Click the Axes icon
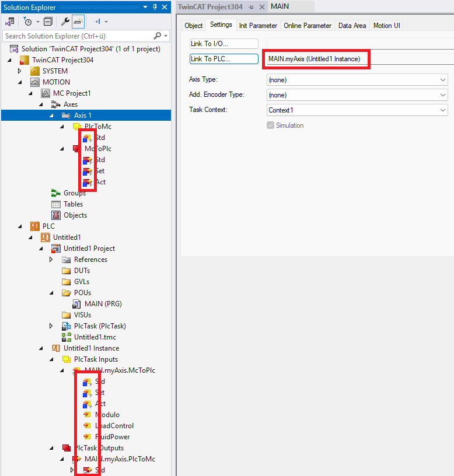 coord(56,104)
